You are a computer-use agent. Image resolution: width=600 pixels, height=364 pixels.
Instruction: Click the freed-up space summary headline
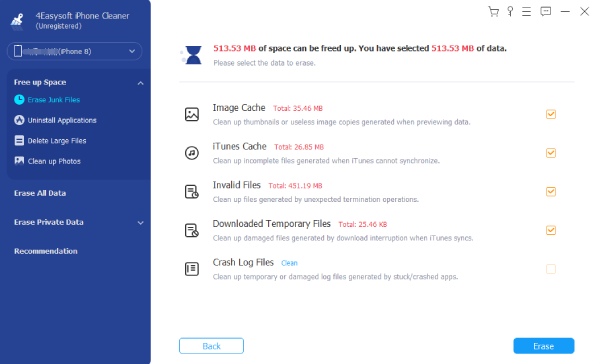click(360, 48)
